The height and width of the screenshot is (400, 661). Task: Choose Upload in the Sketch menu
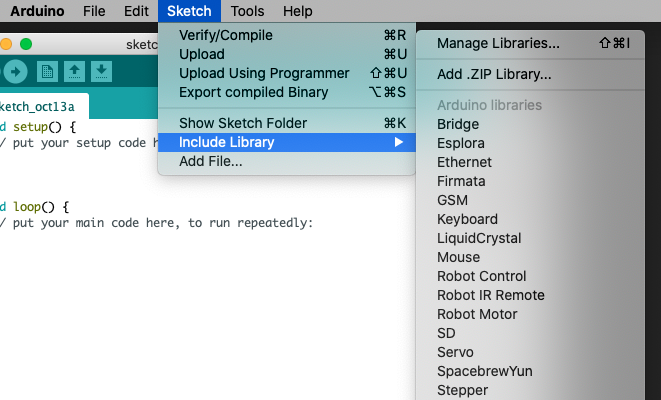287,54
